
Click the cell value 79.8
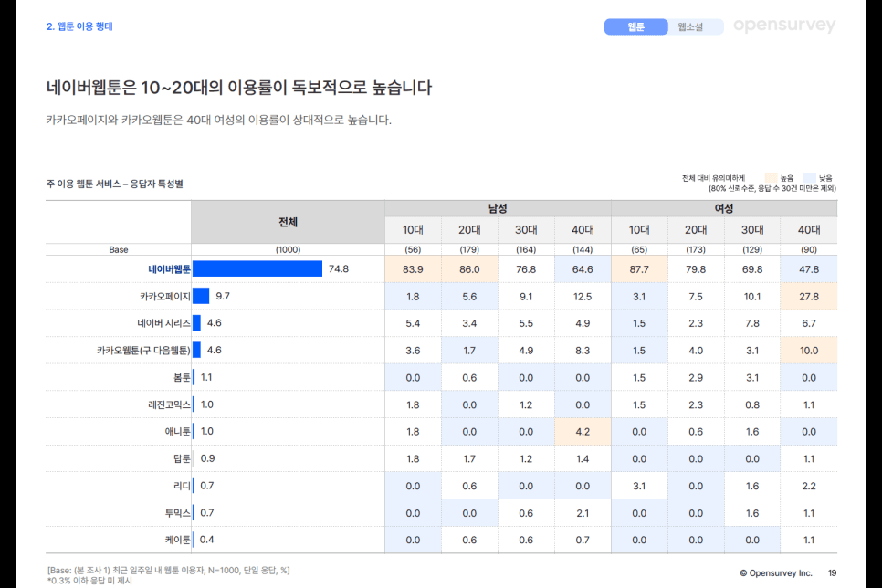pos(696,269)
